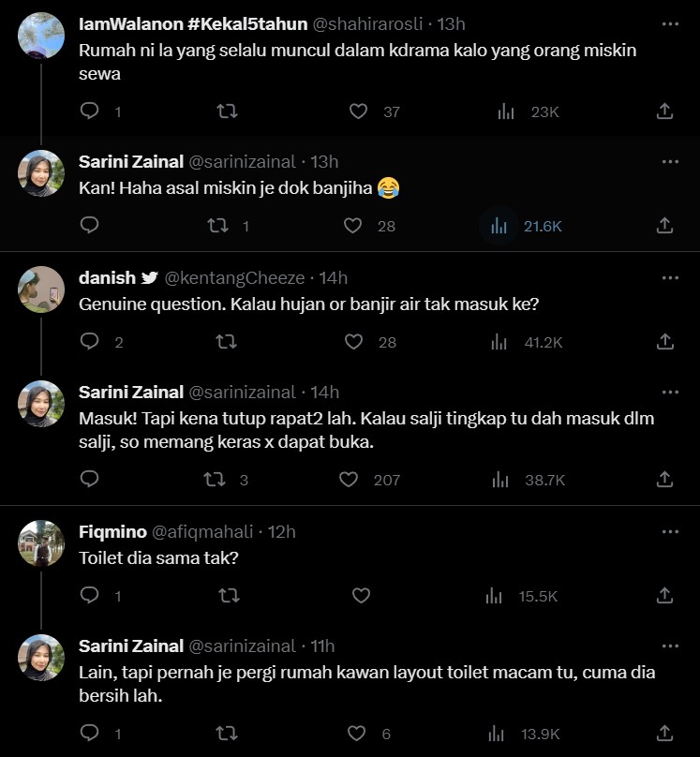Open IamWalanon's profile picture
Screen dimensions: 700x757
41,35
